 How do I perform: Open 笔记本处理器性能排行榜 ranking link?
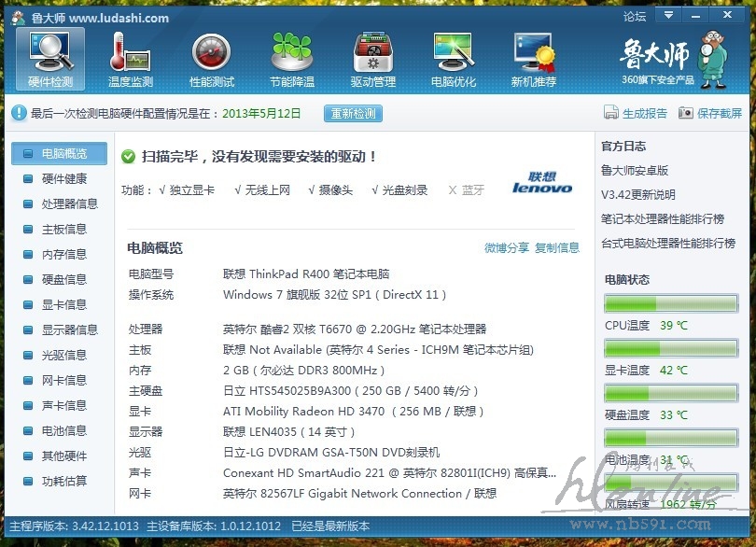click(x=663, y=219)
